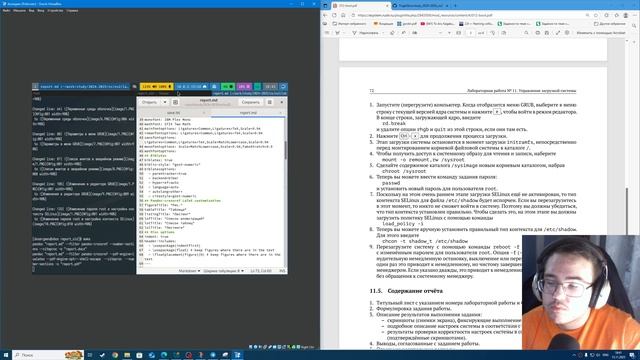This screenshot has height=360, width=640.
Task: Open the Ввод menu in VirtualBox window
Action: click(x=41, y=11)
